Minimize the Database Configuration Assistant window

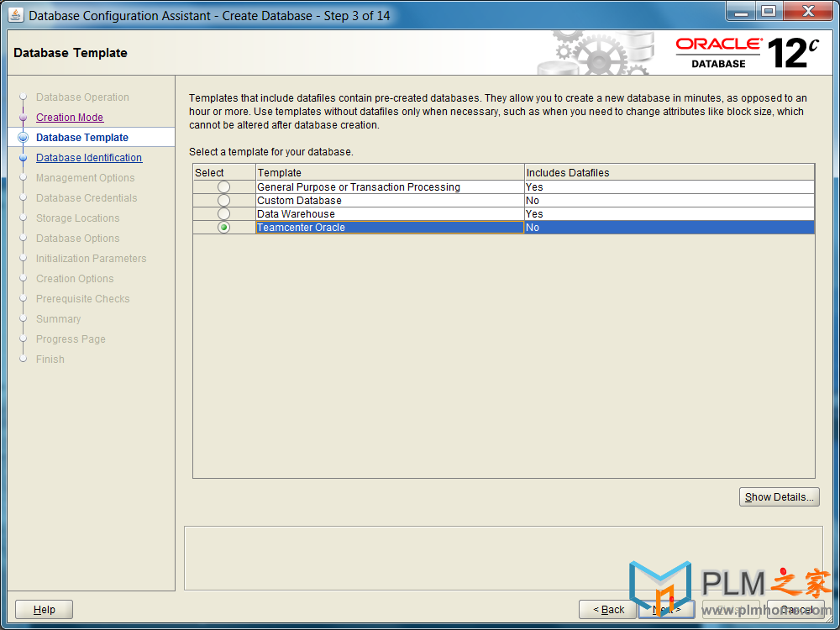(742, 11)
